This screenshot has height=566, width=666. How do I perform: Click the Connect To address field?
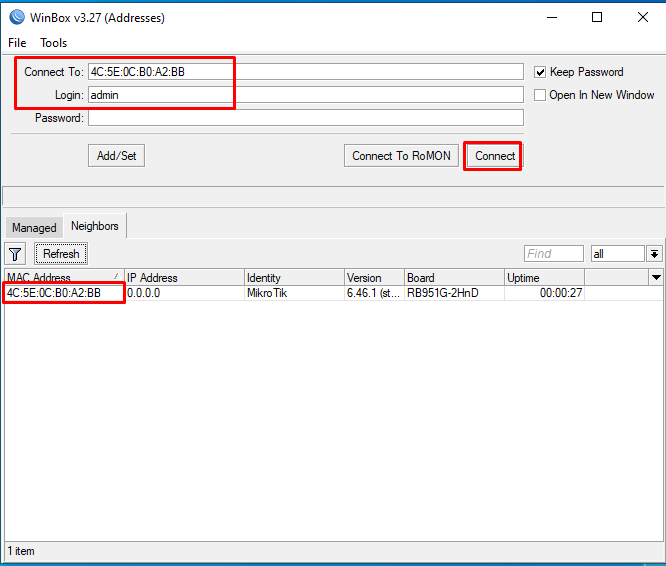tap(305, 72)
